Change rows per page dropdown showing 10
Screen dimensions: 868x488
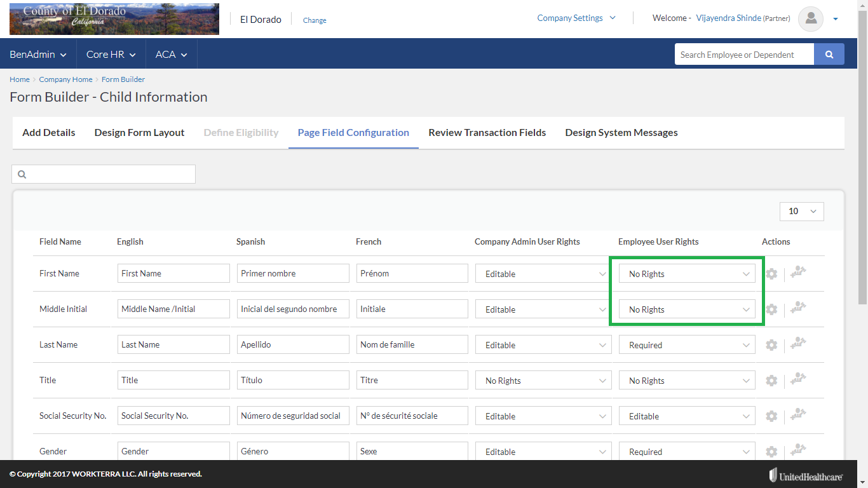(x=802, y=211)
